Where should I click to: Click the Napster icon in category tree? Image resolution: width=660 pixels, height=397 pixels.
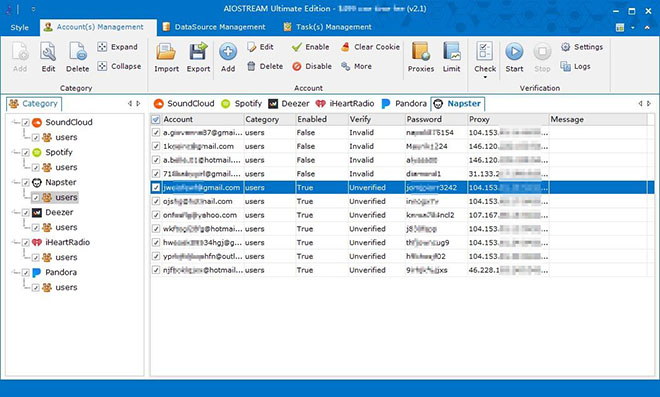tap(37, 182)
